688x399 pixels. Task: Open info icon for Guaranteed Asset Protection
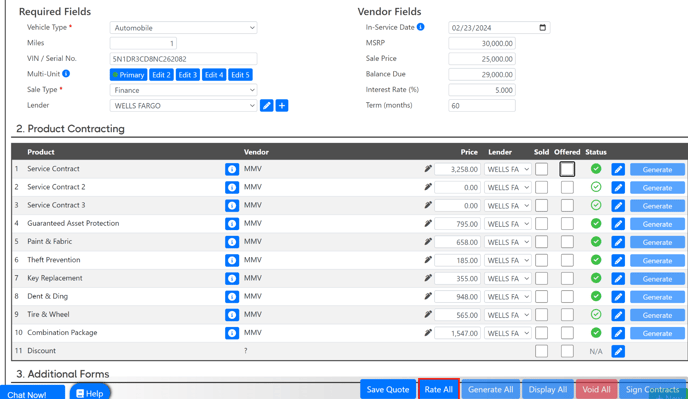[232, 224]
